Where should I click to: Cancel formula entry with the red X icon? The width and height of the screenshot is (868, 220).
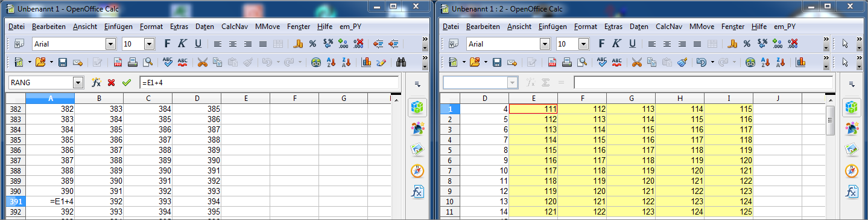coord(111,83)
